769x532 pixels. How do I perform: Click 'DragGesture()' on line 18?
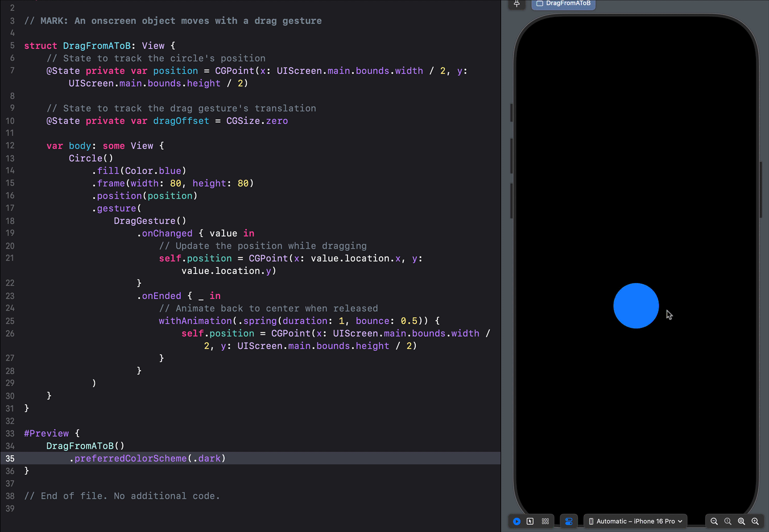click(x=150, y=221)
